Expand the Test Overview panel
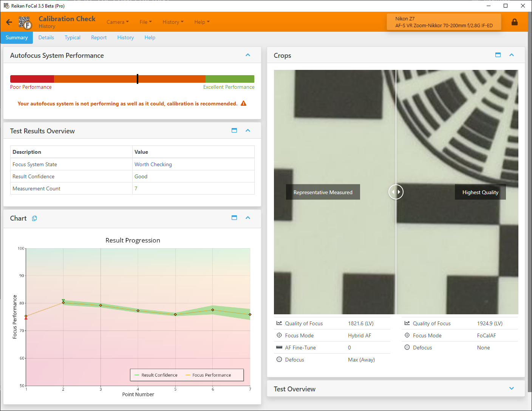Image resolution: width=532 pixels, height=411 pixels. click(x=512, y=388)
